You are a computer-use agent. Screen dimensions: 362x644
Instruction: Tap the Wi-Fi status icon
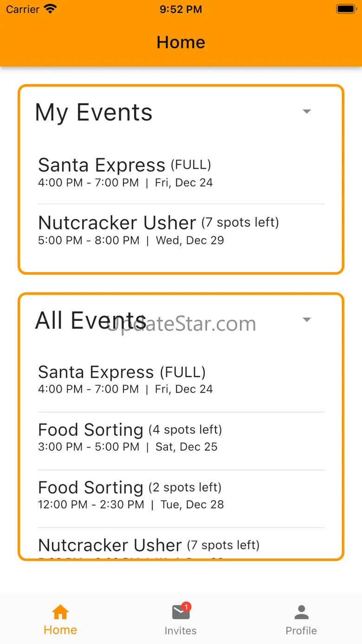pyautogui.click(x=50, y=9)
